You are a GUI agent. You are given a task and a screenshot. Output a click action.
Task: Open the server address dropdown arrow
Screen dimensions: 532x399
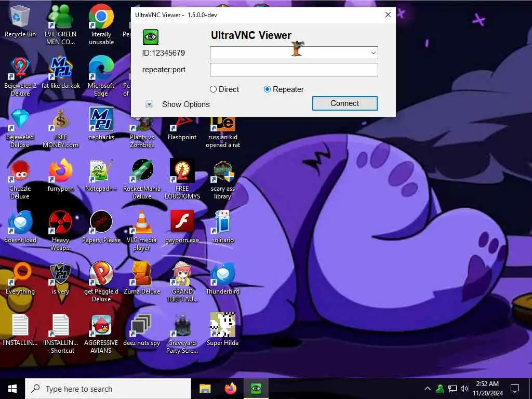[373, 52]
